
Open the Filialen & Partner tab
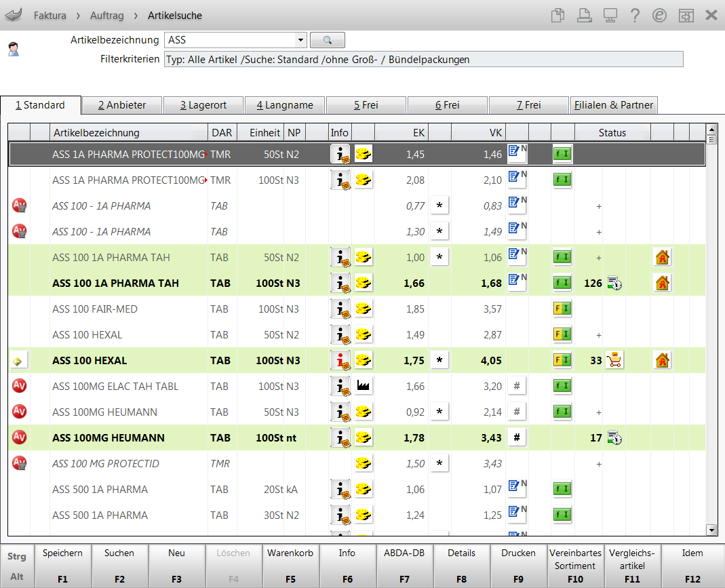[614, 105]
